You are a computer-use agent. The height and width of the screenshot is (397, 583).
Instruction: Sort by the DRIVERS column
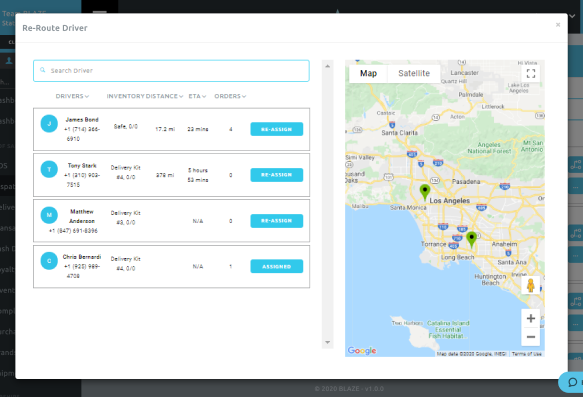(72, 96)
